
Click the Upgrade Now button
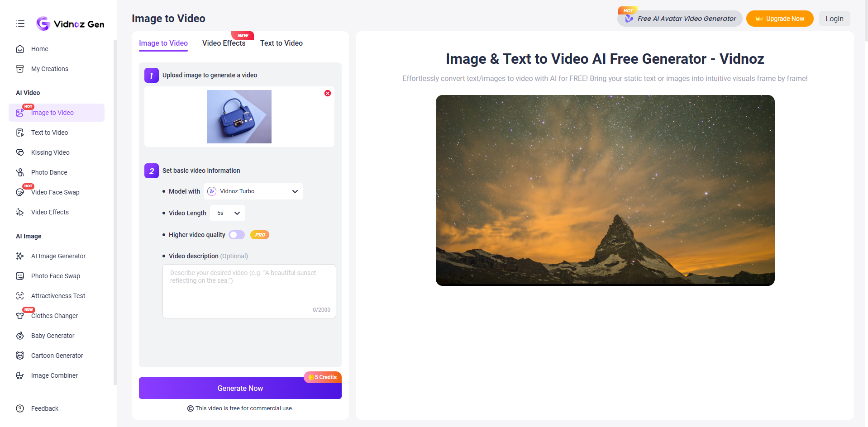[x=779, y=19]
